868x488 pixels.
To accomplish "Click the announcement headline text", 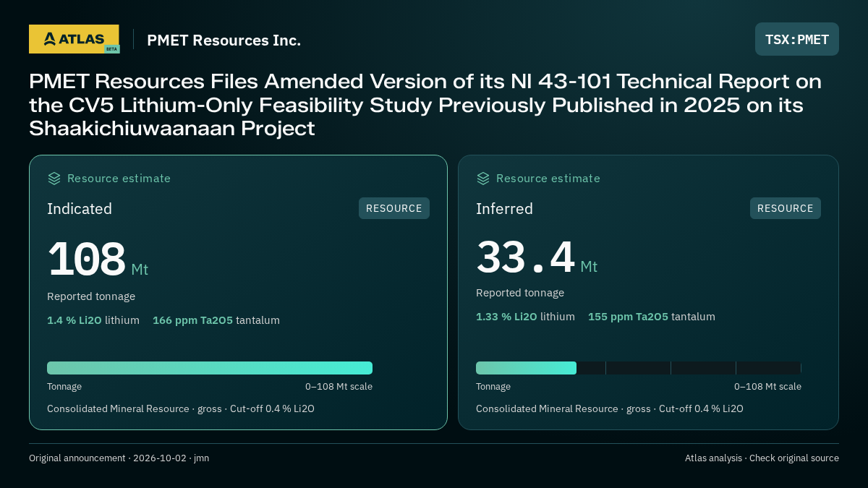I will pyautogui.click(x=425, y=105).
